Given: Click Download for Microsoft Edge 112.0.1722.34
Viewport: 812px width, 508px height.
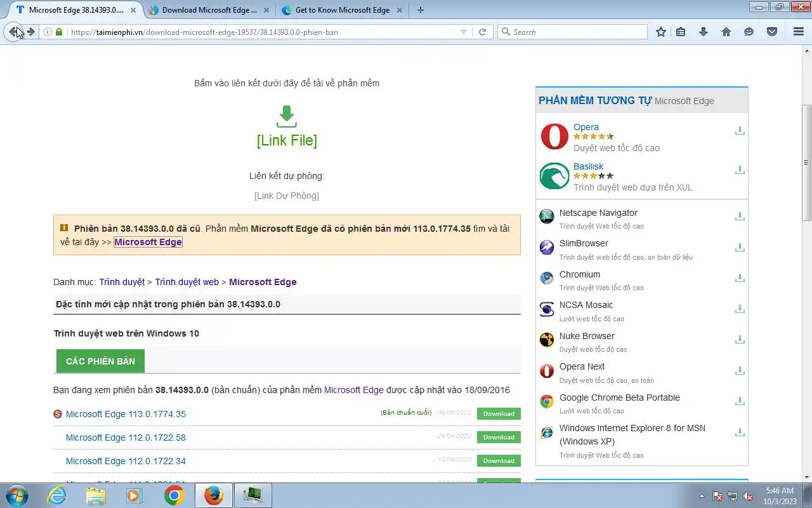Looking at the screenshot, I should click(499, 460).
